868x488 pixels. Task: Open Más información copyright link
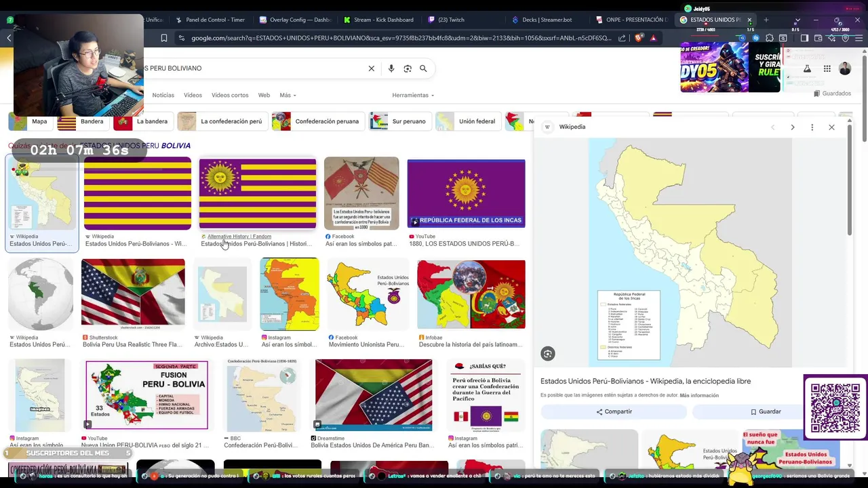pyautogui.click(x=699, y=395)
